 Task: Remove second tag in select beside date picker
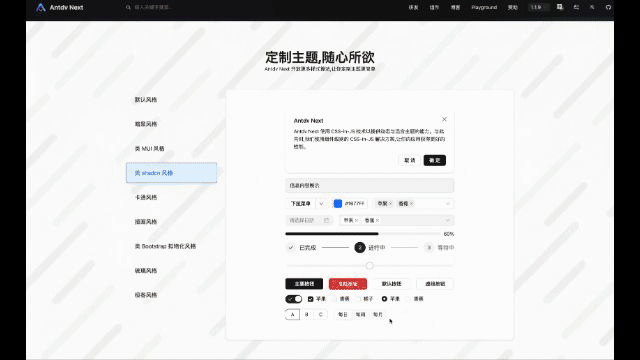tap(378, 220)
